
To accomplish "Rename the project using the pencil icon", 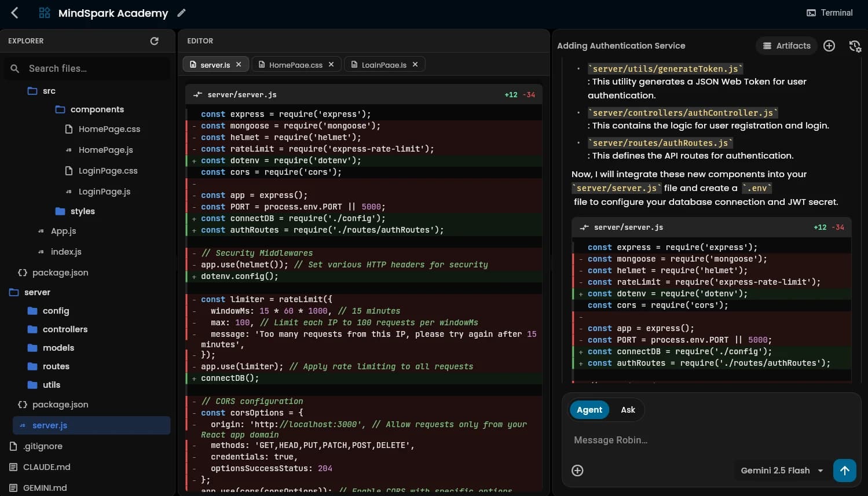I will click(181, 12).
